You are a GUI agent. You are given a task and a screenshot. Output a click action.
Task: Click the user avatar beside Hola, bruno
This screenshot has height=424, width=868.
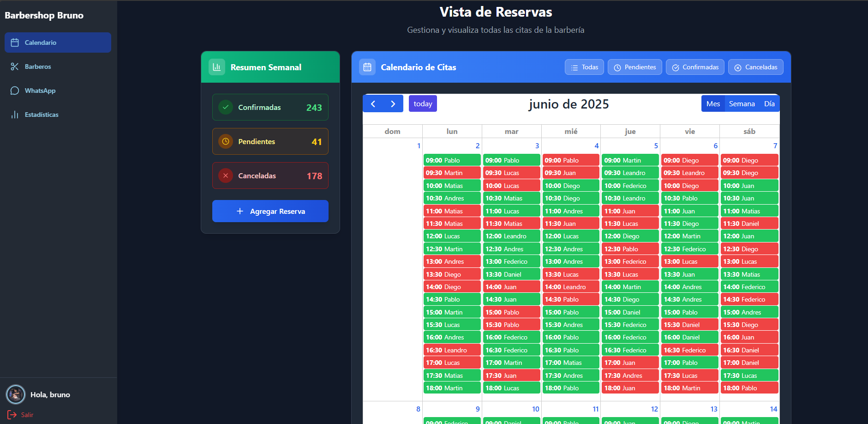16,394
